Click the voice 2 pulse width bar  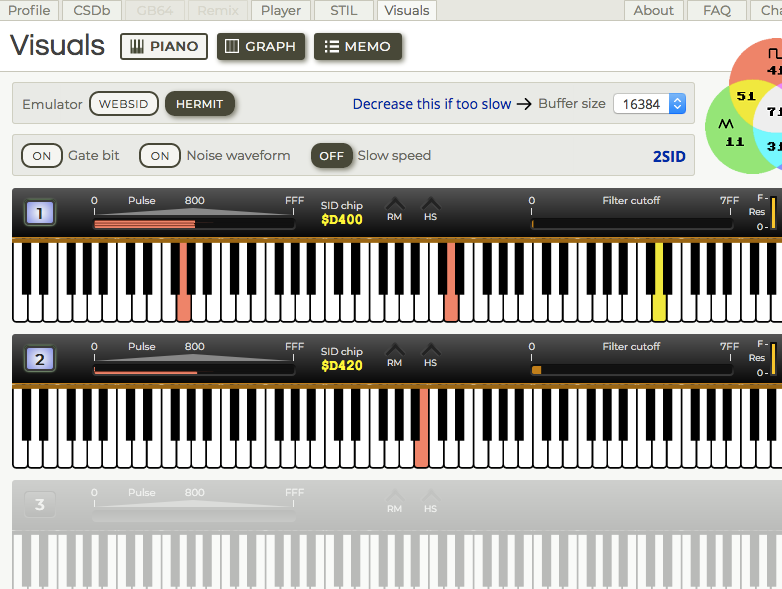(195, 371)
